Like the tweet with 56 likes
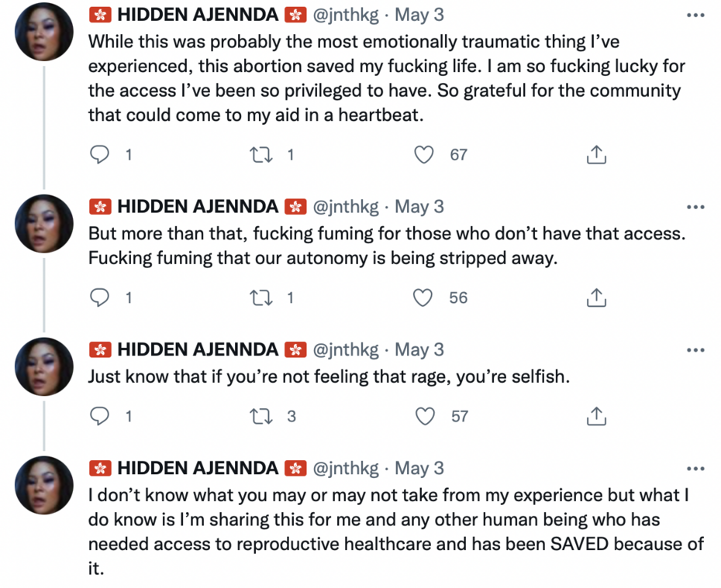 [423, 297]
